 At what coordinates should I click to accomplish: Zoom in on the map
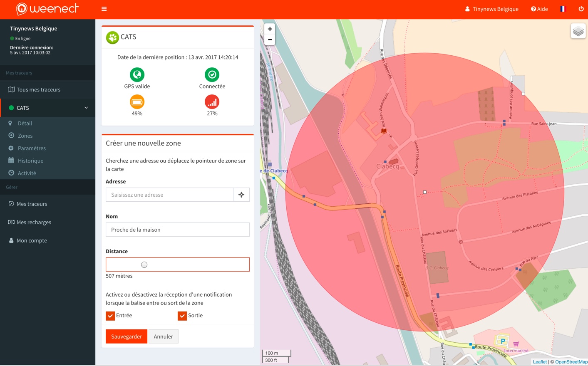(270, 29)
